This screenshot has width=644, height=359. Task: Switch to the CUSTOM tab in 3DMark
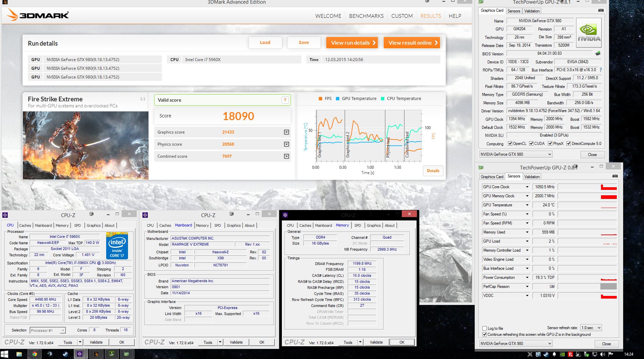(402, 16)
